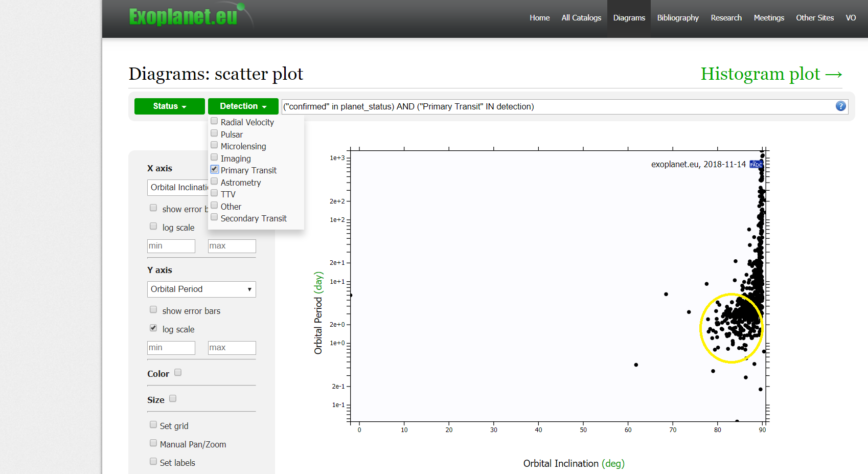This screenshot has width=868, height=474.
Task: Tick the Imaging checkbox
Action: (x=214, y=157)
